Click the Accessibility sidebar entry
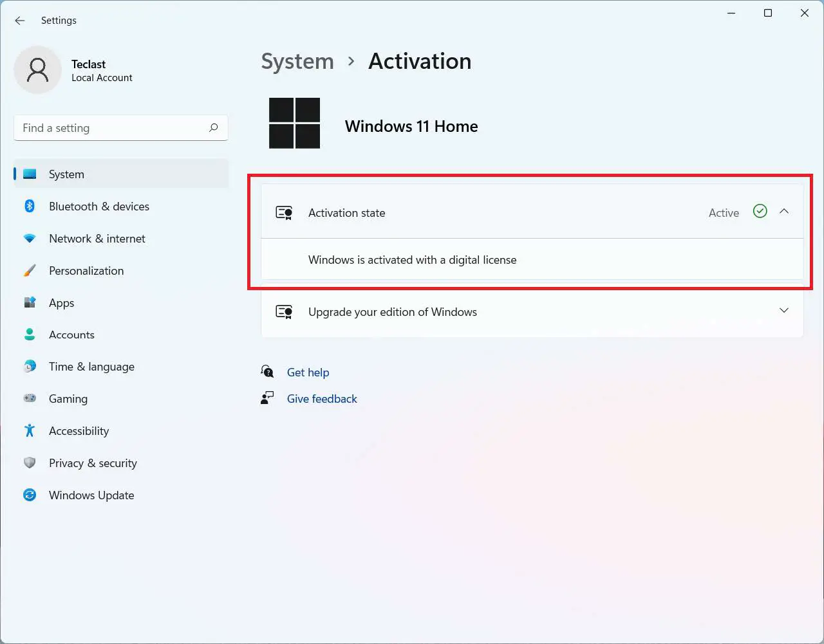Image resolution: width=824 pixels, height=644 pixels. (79, 431)
